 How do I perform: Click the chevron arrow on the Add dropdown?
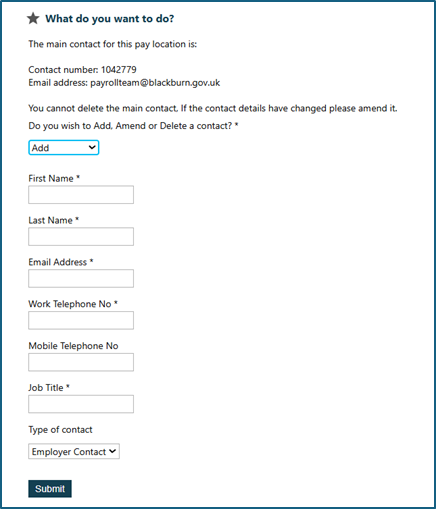92,147
